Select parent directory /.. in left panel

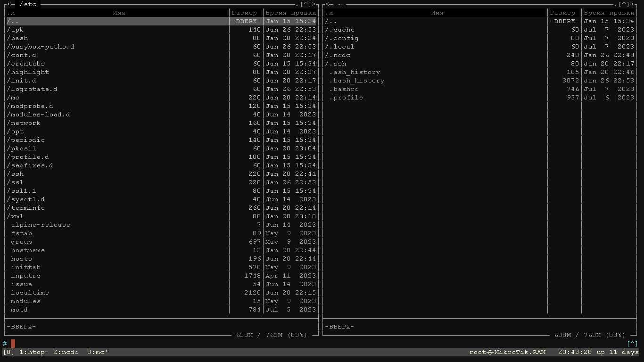[x=162, y=21]
